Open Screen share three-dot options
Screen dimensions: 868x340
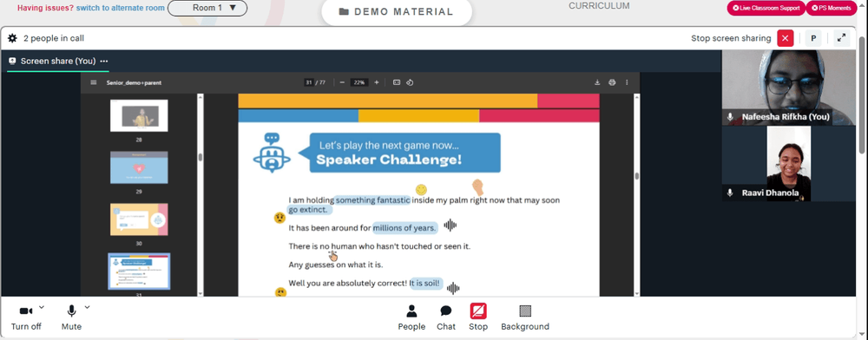[x=104, y=62]
